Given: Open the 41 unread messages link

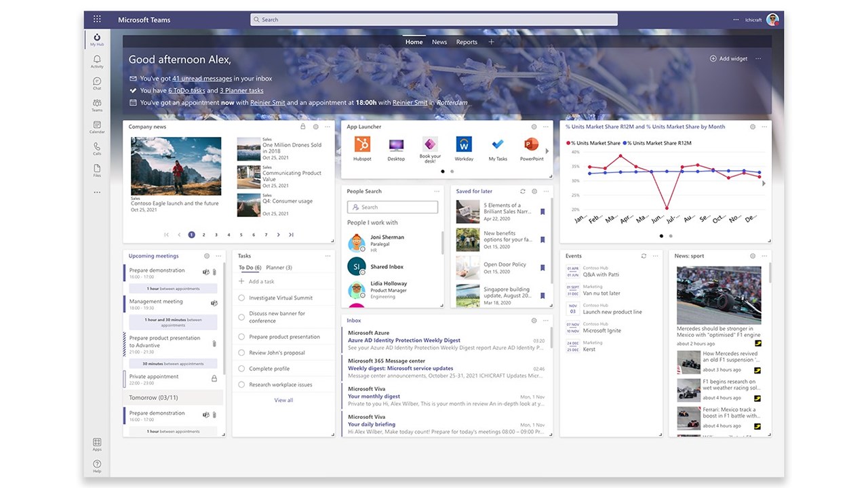Looking at the screenshot, I should tap(202, 79).
